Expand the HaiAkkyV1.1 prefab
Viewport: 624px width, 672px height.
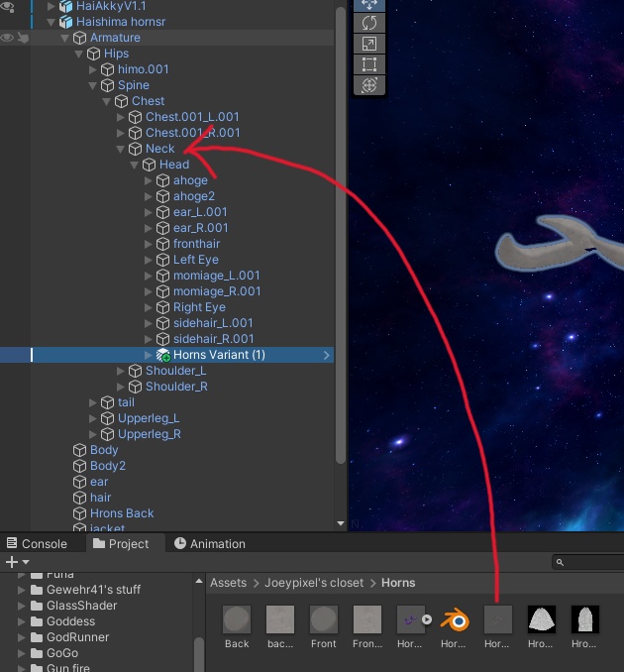(x=51, y=6)
